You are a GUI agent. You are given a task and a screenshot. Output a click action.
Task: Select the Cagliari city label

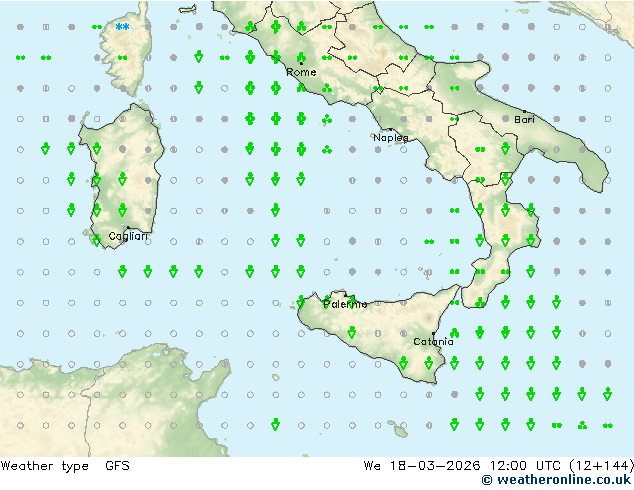pos(128,236)
